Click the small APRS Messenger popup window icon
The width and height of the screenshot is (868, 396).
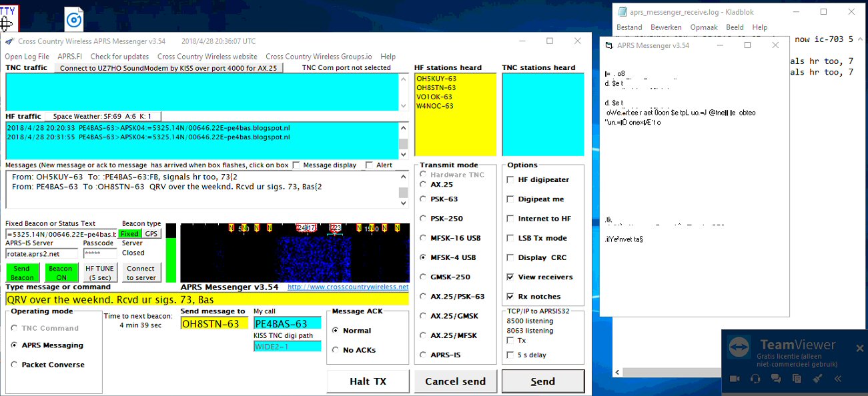(608, 45)
